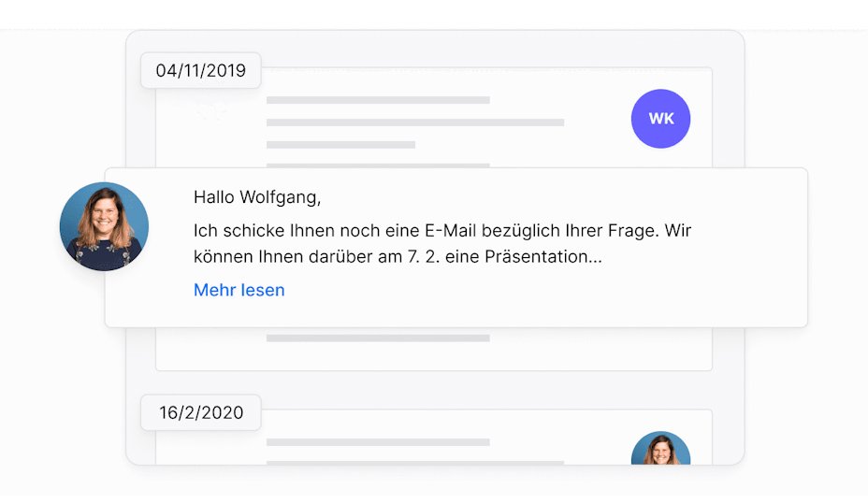Select the 16/2/2020 date badge

(200, 412)
